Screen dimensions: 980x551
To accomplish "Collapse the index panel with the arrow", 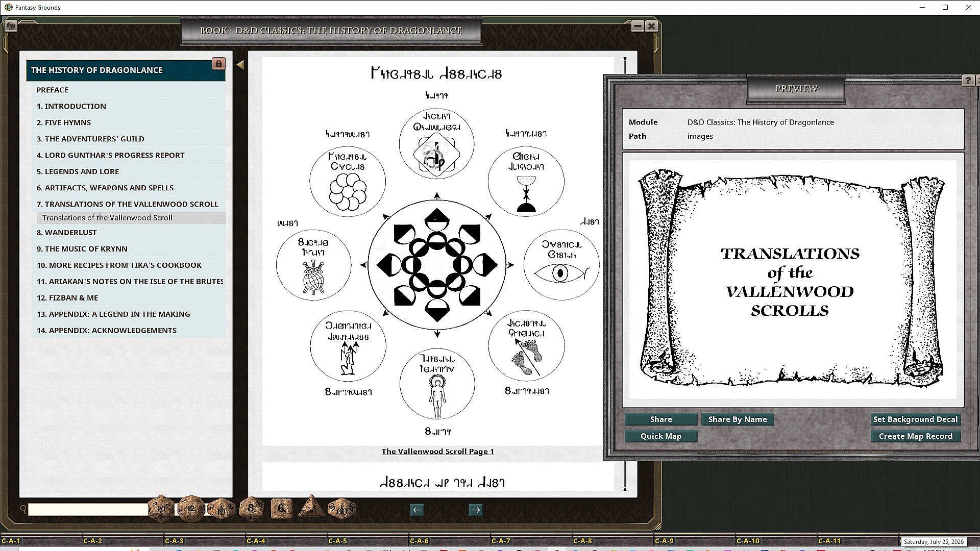I will tap(240, 65).
